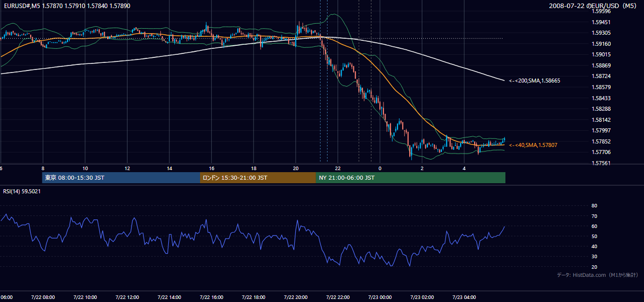The height and width of the screenshot is (302, 644).
Task: Click the 1.59596 price axis label
Action: coord(601,11)
